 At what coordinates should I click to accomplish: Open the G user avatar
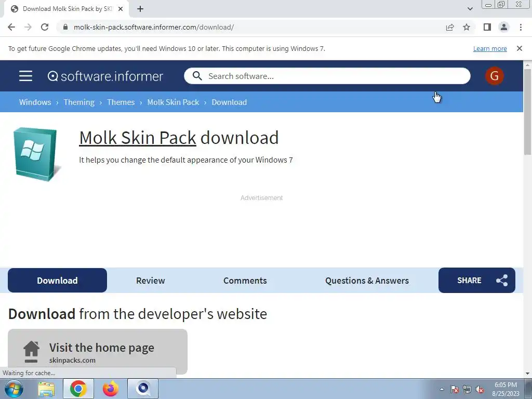click(x=495, y=76)
